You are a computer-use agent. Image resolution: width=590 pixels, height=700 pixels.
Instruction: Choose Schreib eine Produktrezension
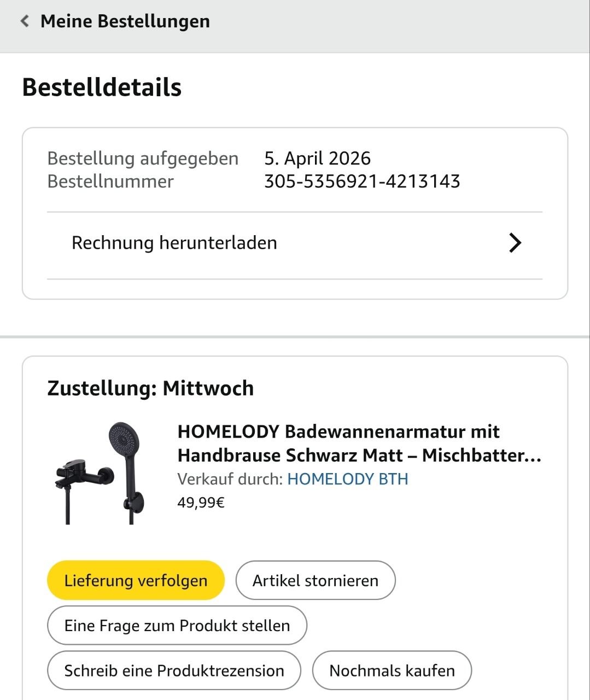(174, 670)
